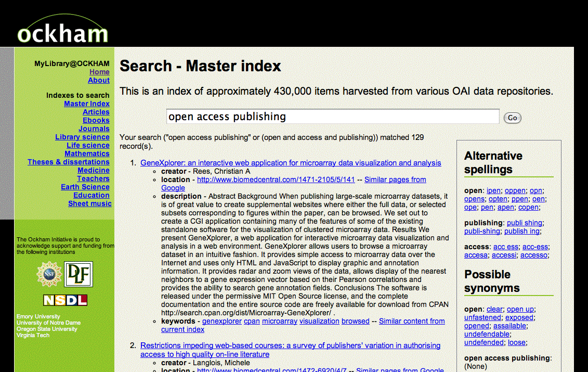Select the Sheet music index
Screen dimensions: 588x372
[x=89, y=204]
